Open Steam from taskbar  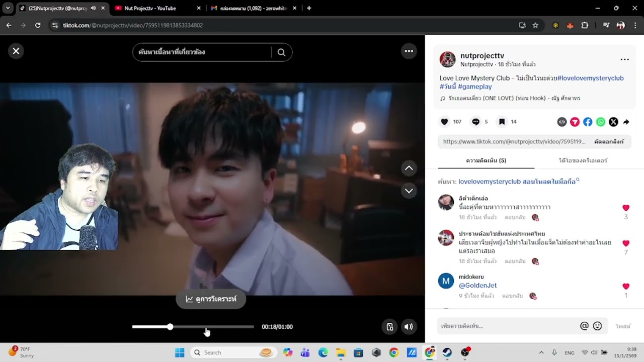(447, 352)
